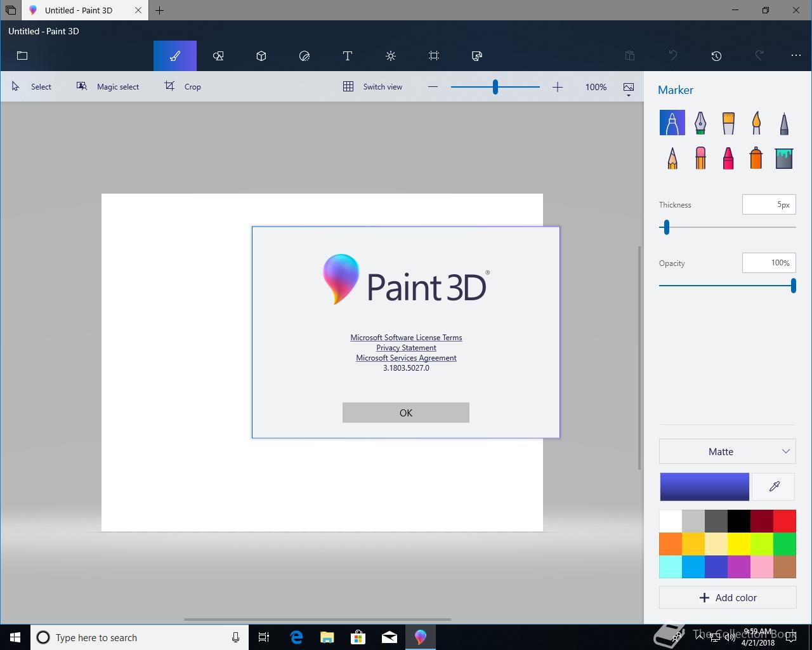Choose the Marker brush
Viewport: 812px width, 650px height.
point(672,123)
